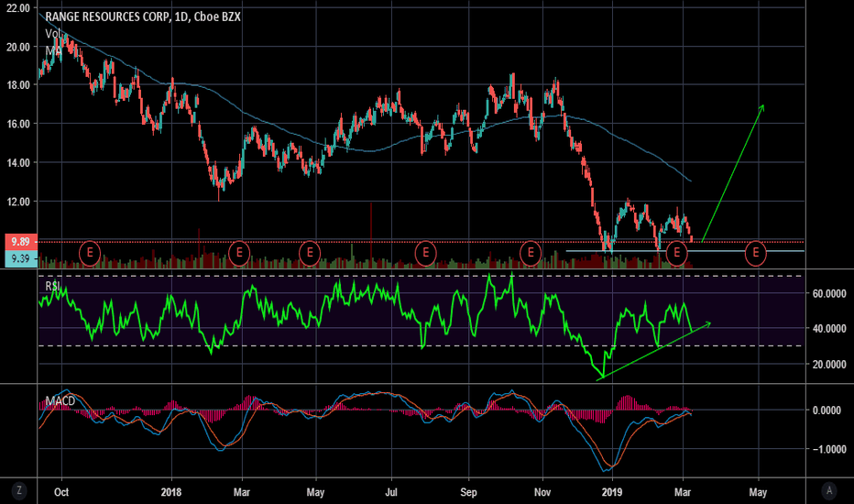Click the 12.00 price axis label
This screenshot has height=504, width=854.
[18, 202]
